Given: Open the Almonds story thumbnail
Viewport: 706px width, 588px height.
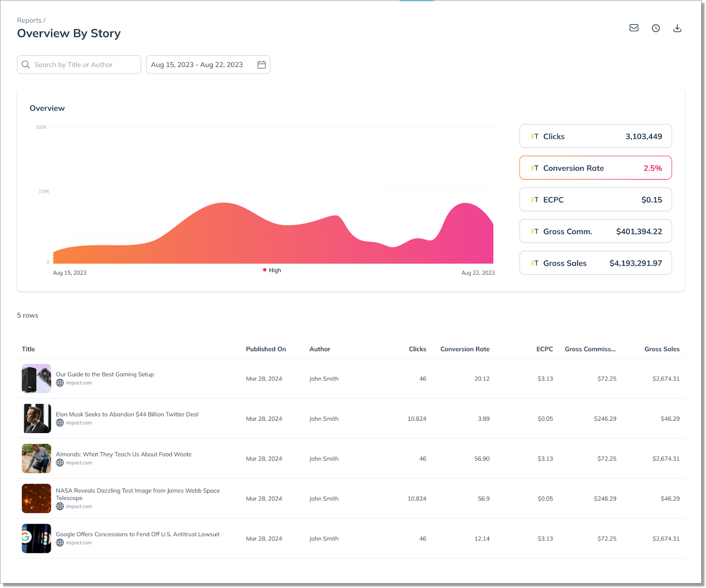Looking at the screenshot, I should (x=37, y=458).
